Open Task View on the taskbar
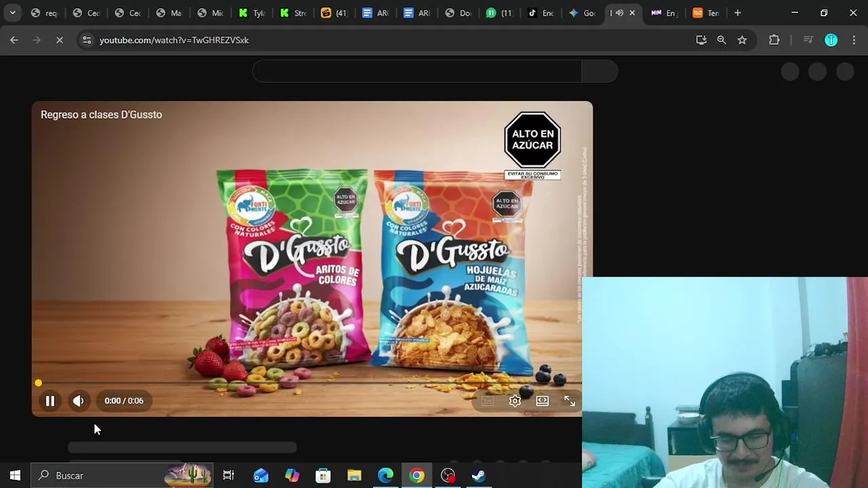The image size is (868, 488). coord(229,476)
